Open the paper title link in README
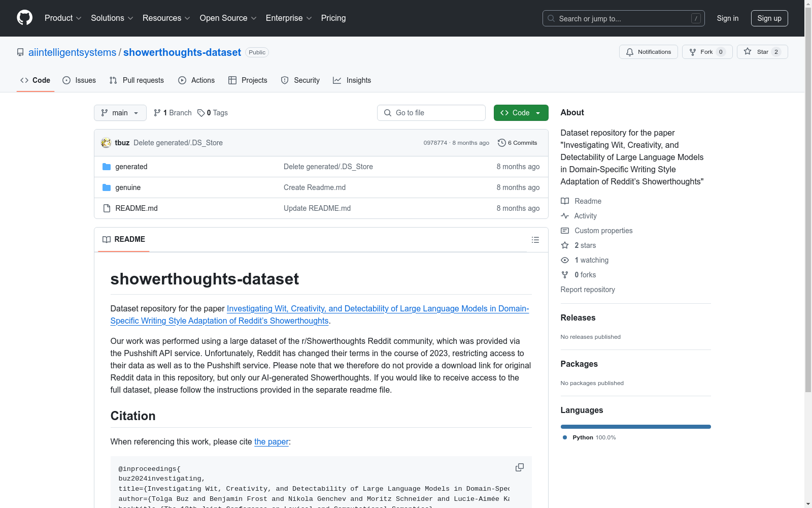Image resolution: width=812 pixels, height=508 pixels. pyautogui.click(x=320, y=315)
